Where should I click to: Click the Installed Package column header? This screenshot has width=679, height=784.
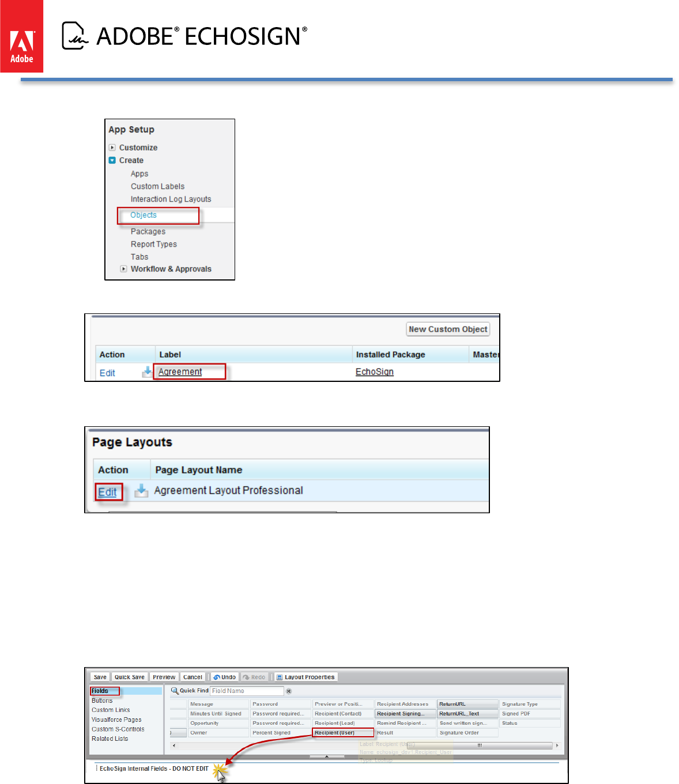click(x=391, y=354)
